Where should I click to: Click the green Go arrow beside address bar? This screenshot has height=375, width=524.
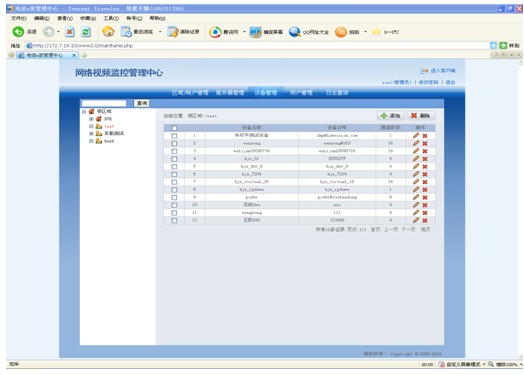tap(503, 45)
